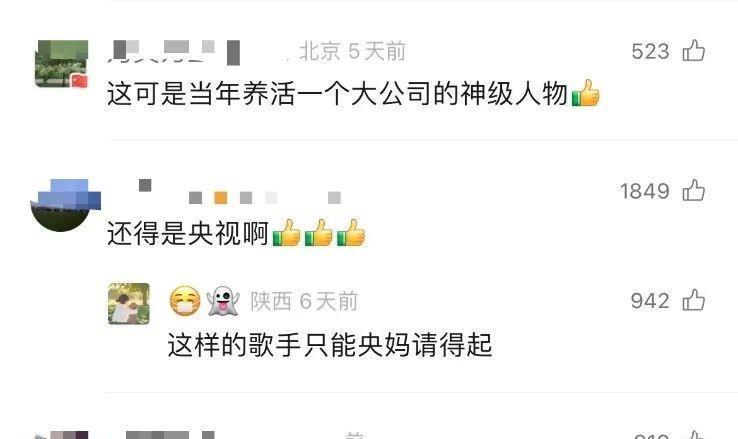Tap the masked-face emoji username

(185, 301)
